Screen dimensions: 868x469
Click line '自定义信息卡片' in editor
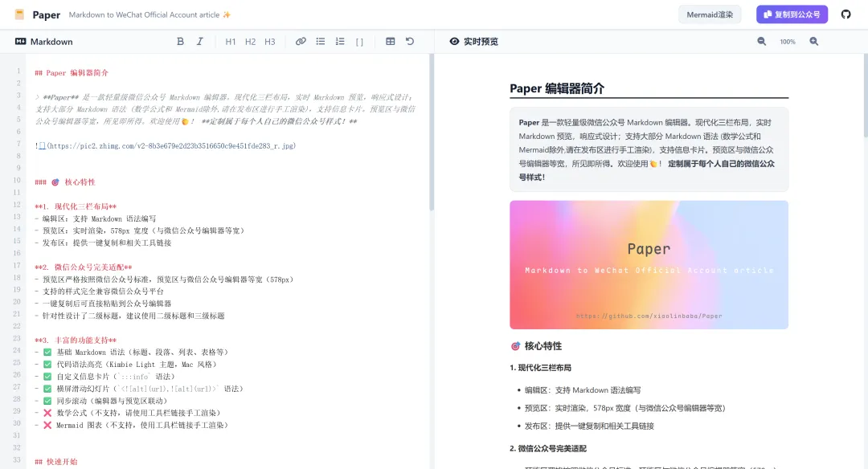click(x=104, y=377)
